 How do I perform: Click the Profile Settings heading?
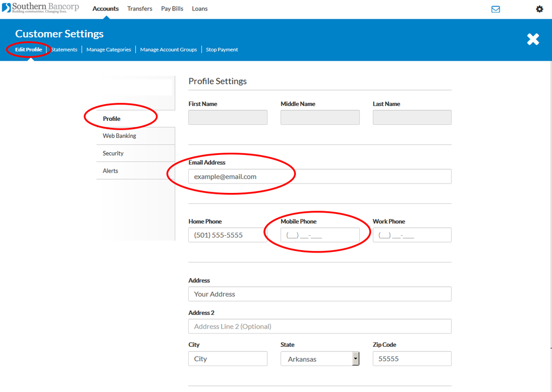click(x=217, y=81)
